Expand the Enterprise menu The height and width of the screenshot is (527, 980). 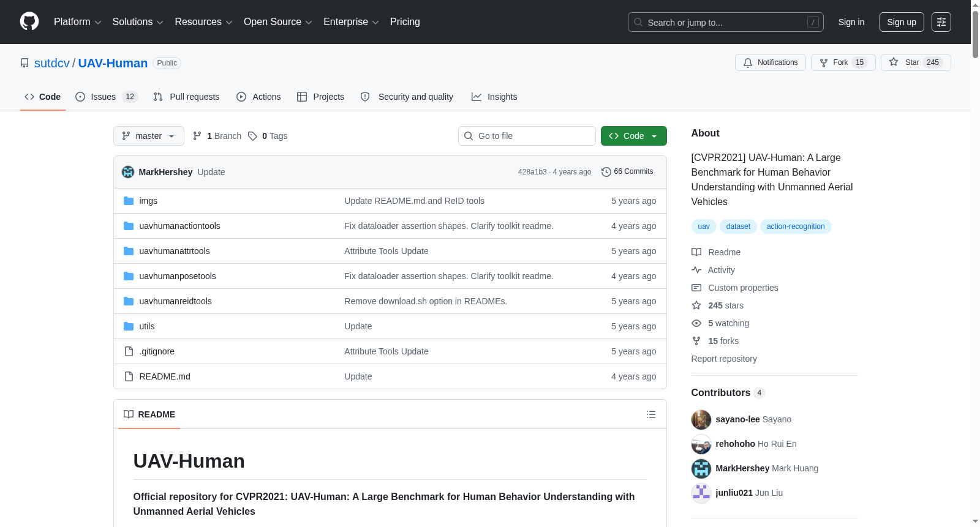[351, 22]
